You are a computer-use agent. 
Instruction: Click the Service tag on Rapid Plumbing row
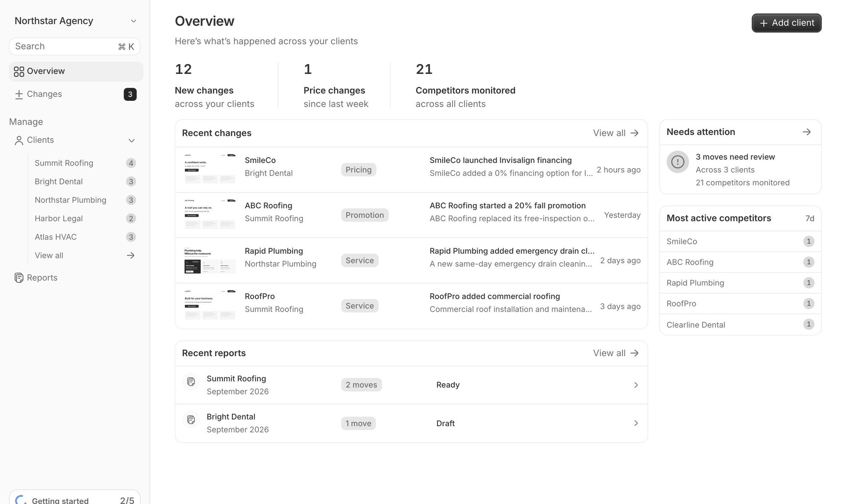[x=360, y=260]
